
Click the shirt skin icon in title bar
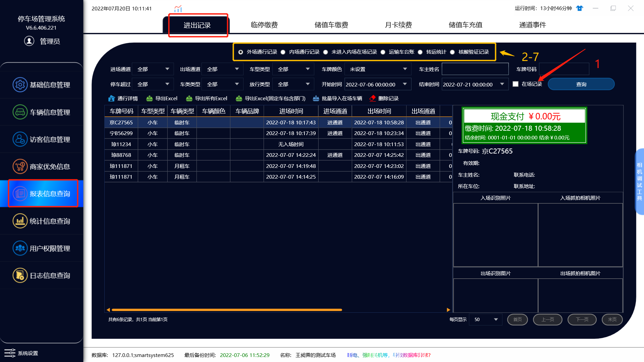tap(579, 8)
